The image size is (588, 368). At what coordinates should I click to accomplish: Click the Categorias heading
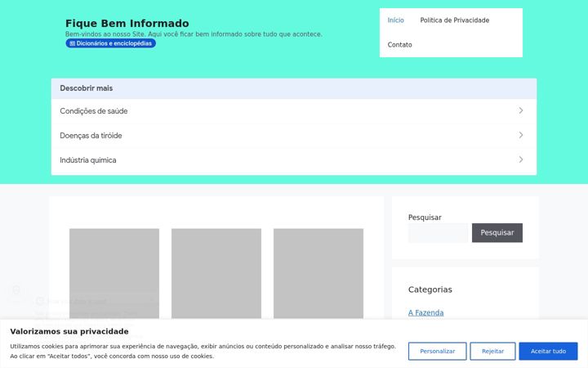pyautogui.click(x=430, y=289)
